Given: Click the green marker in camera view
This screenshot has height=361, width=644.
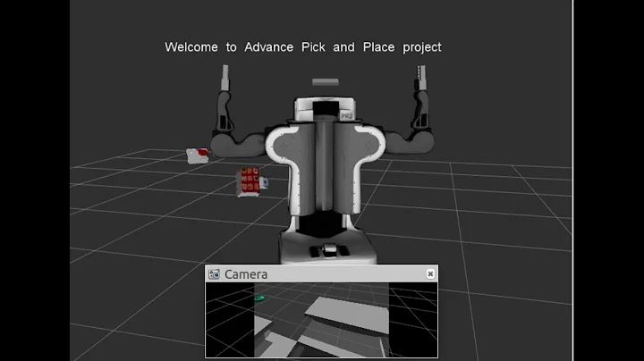Looking at the screenshot, I should pos(259,298).
